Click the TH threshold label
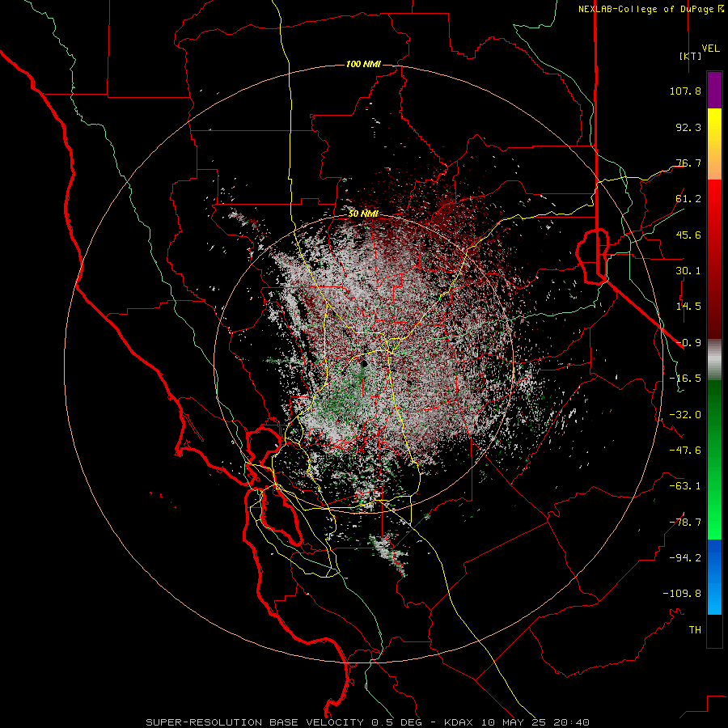This screenshot has height=728, width=728. 695,630
